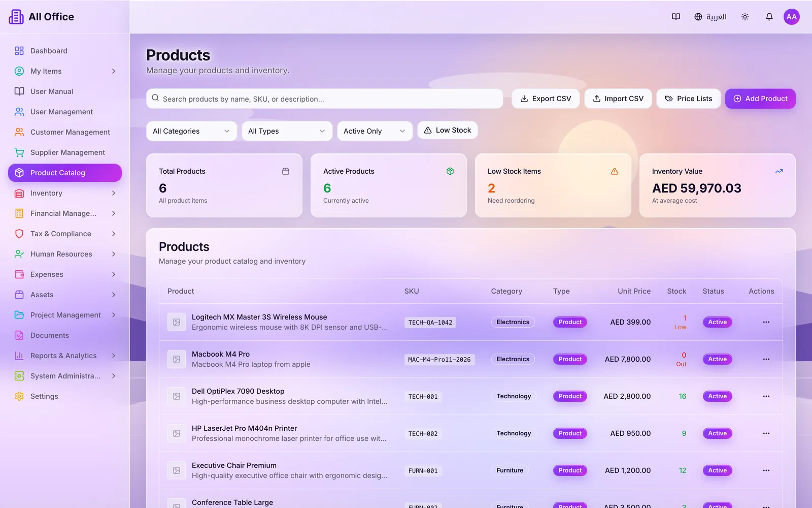Expand Human Resources in the sidebar
Viewport: 812px width, 508px height.
click(65, 254)
